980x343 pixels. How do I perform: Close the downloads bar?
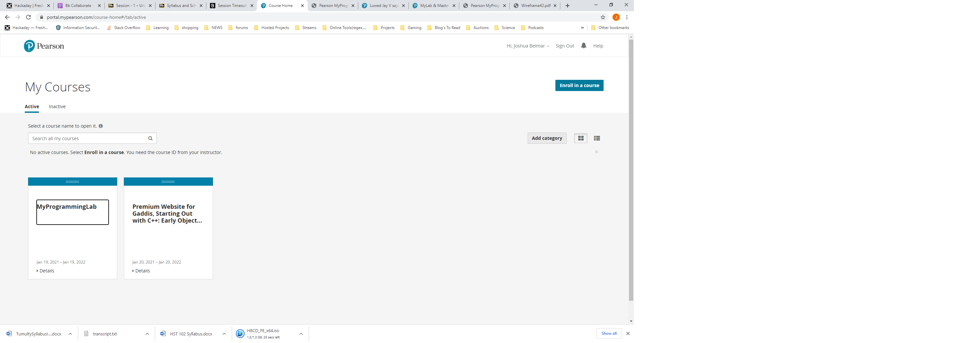coord(628,333)
